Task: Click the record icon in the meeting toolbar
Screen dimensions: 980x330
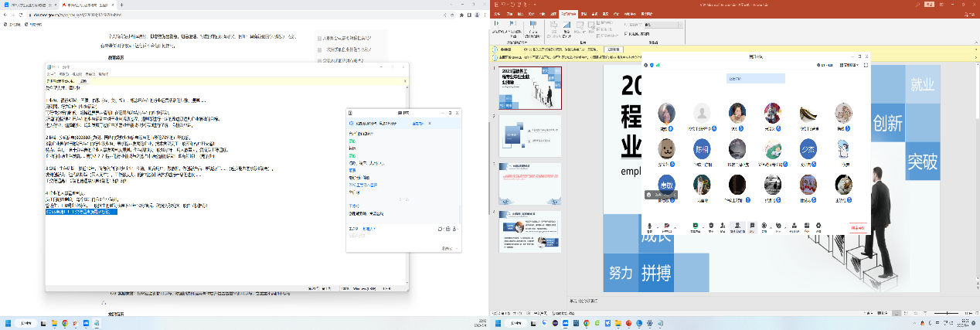Action: (x=764, y=226)
